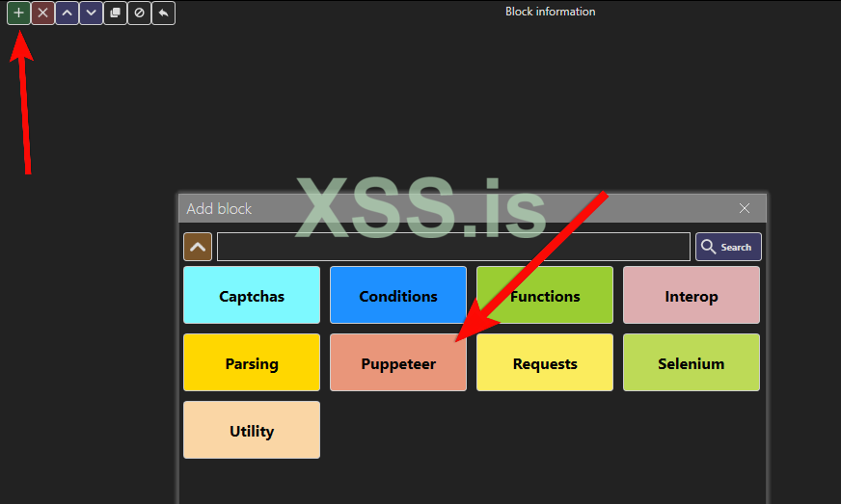This screenshot has height=504, width=841.
Task: Select the Puppeteer block category
Action: pyautogui.click(x=398, y=363)
